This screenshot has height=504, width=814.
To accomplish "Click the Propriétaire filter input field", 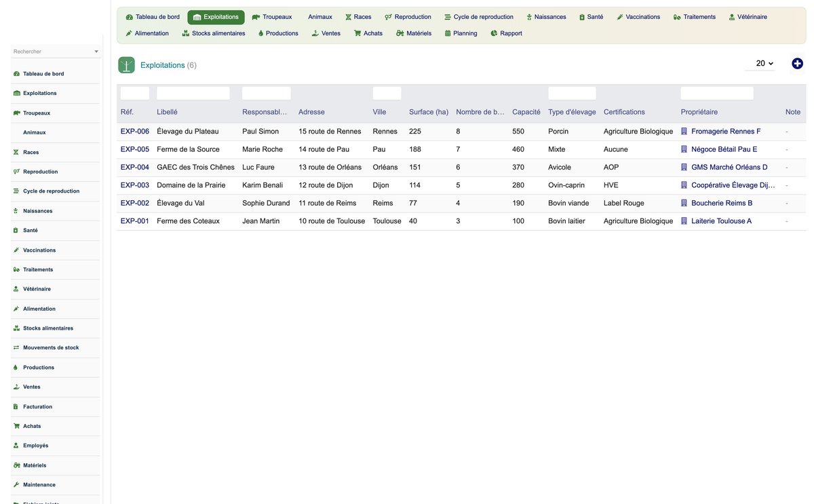I will coord(717,93).
